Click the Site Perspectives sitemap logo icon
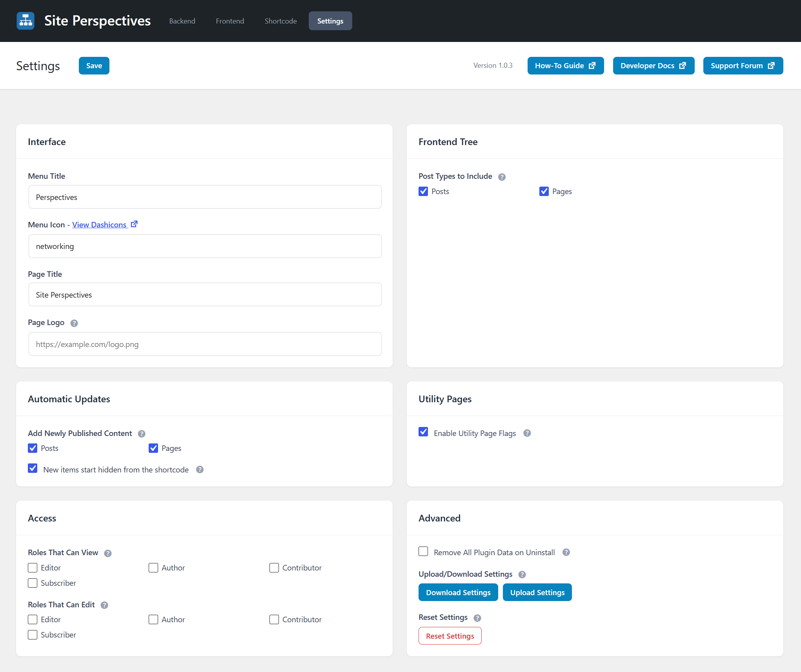The height and width of the screenshot is (672, 801). (x=25, y=21)
